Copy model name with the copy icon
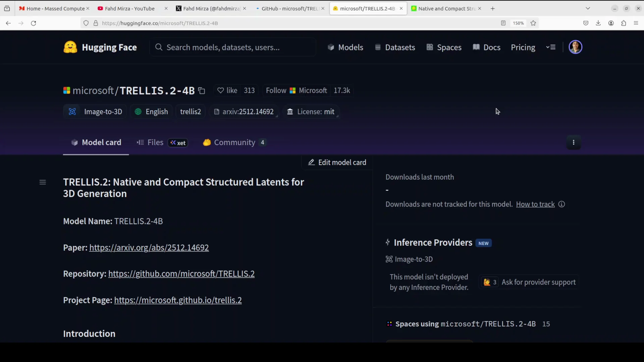 pyautogui.click(x=202, y=91)
